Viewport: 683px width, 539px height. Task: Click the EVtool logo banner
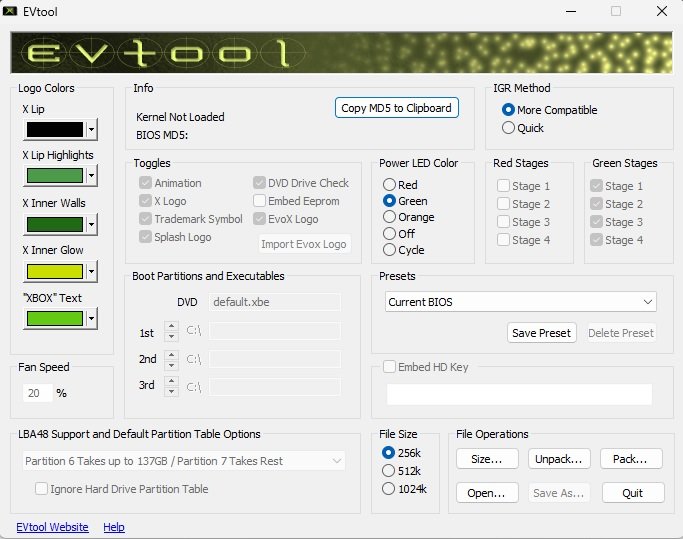341,52
